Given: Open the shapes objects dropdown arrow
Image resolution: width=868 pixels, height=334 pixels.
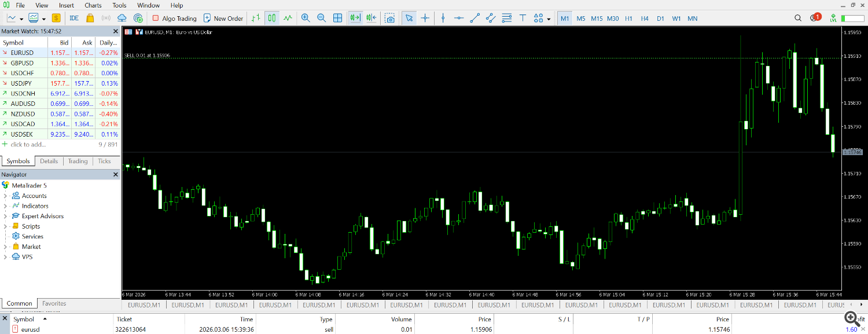Looking at the screenshot, I should pyautogui.click(x=549, y=19).
